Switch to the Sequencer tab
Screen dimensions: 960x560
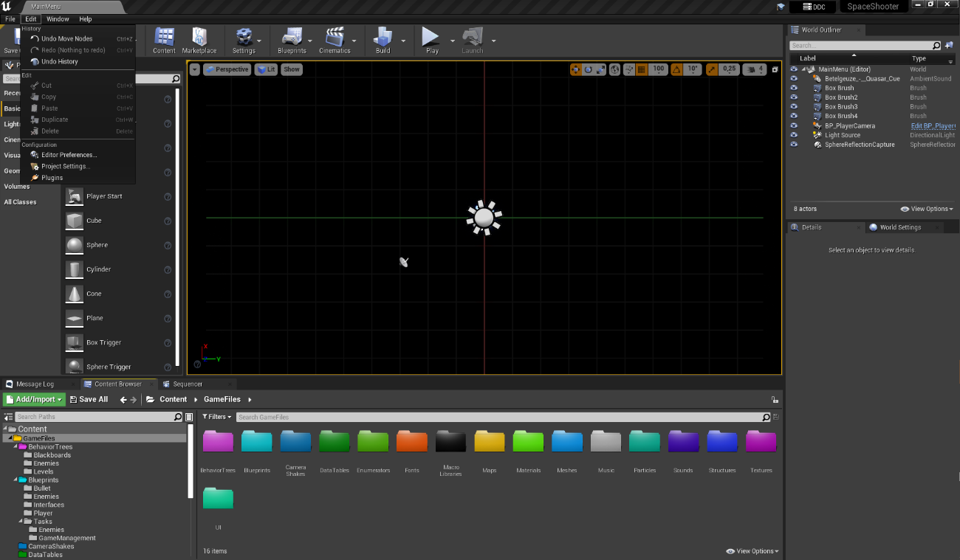tap(188, 384)
